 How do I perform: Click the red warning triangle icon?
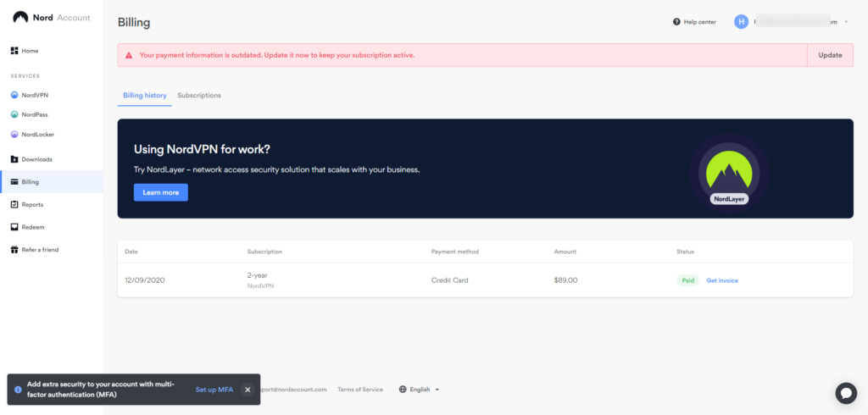pyautogui.click(x=129, y=55)
